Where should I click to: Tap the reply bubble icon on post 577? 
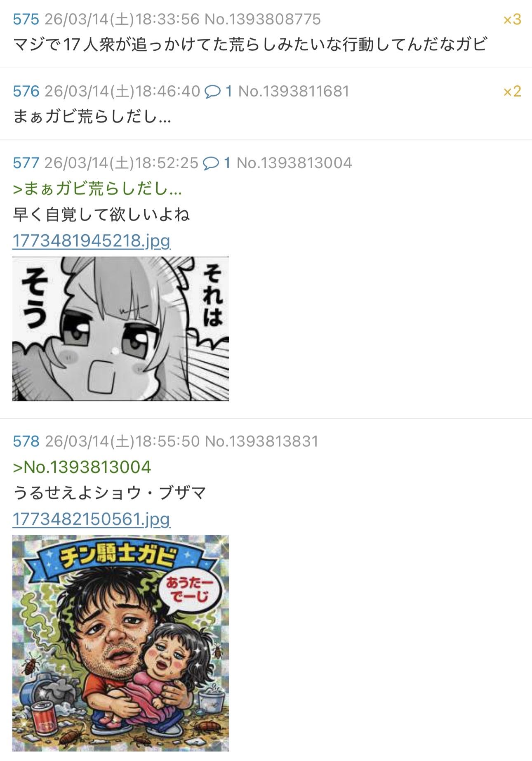(211, 163)
